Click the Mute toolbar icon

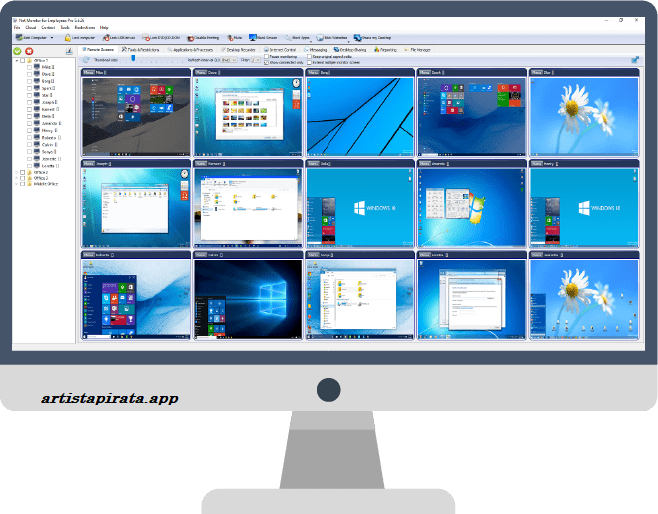pos(230,38)
